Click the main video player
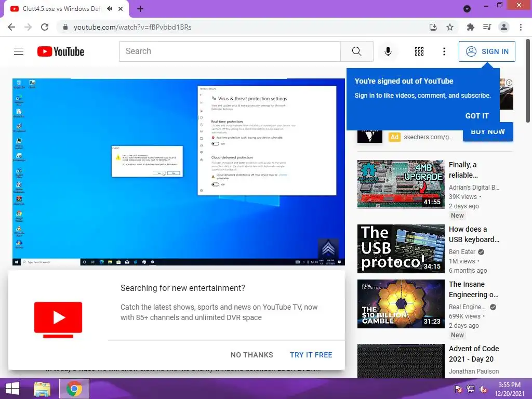This screenshot has height=399, width=532. coord(179,172)
